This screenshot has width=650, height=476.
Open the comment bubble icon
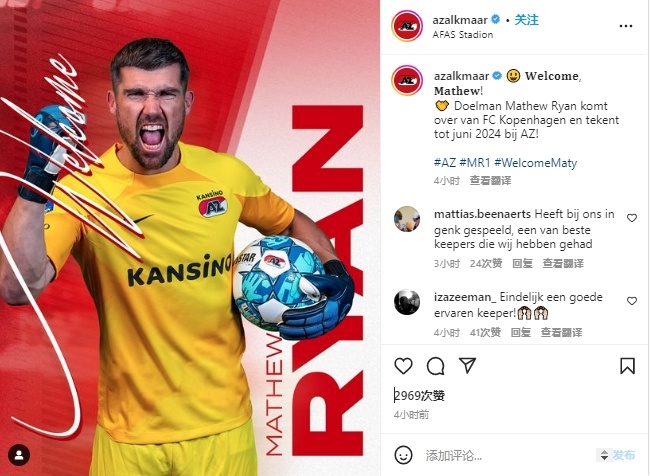(435, 366)
